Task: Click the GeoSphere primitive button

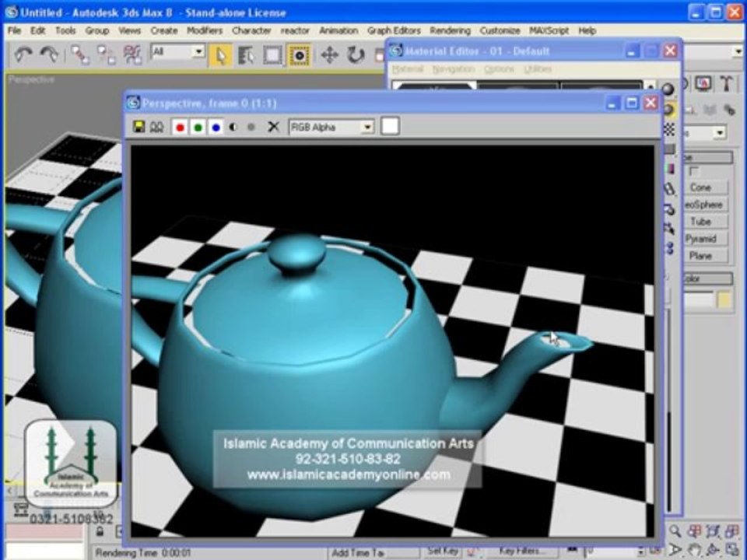Action: point(704,205)
